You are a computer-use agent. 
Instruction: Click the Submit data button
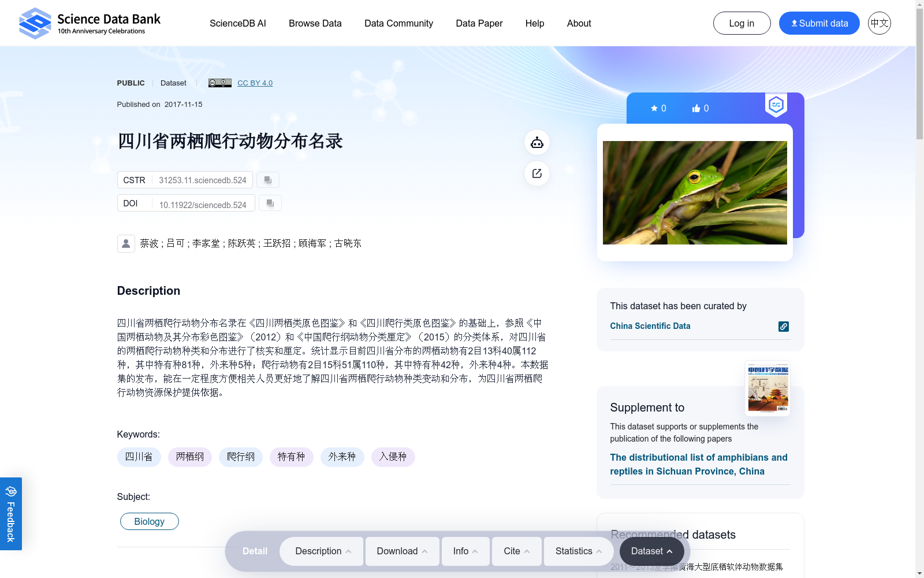point(819,23)
